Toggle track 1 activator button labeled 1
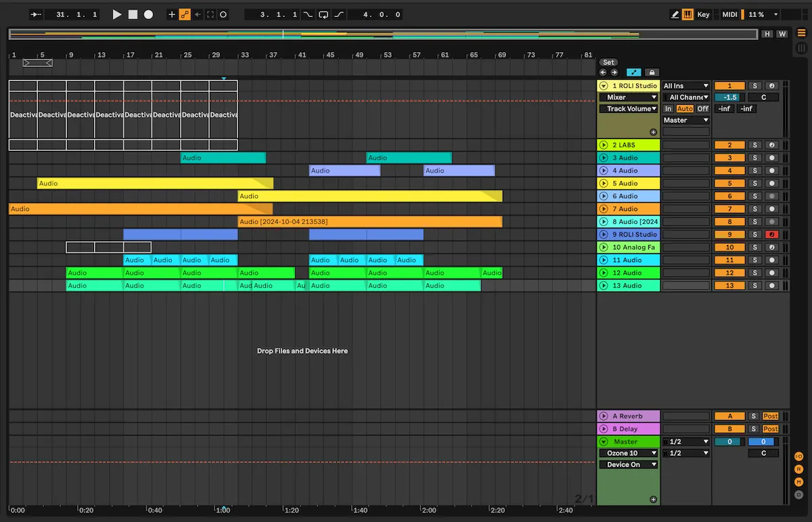Screen dimensions: 812x522 pos(729,86)
